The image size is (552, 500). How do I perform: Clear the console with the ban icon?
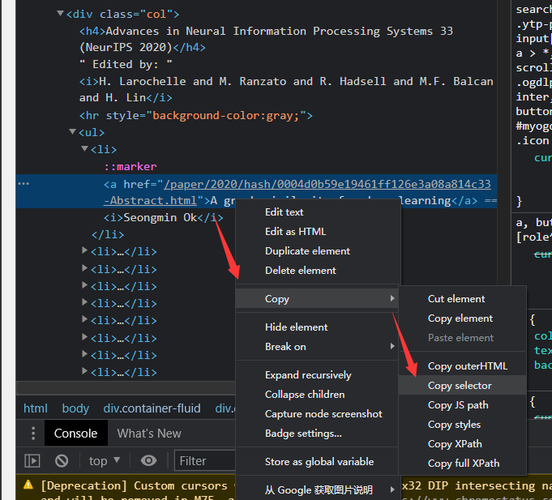click(x=62, y=461)
